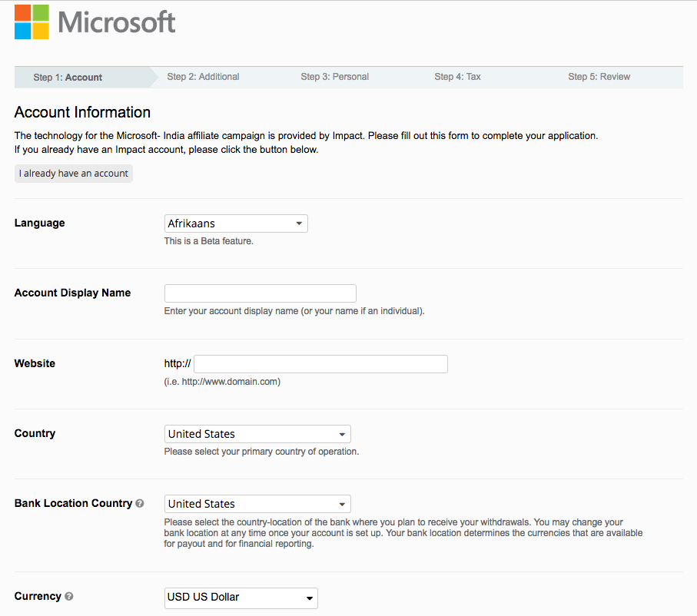Click the Currency help icon
697x616 pixels.
click(x=69, y=597)
